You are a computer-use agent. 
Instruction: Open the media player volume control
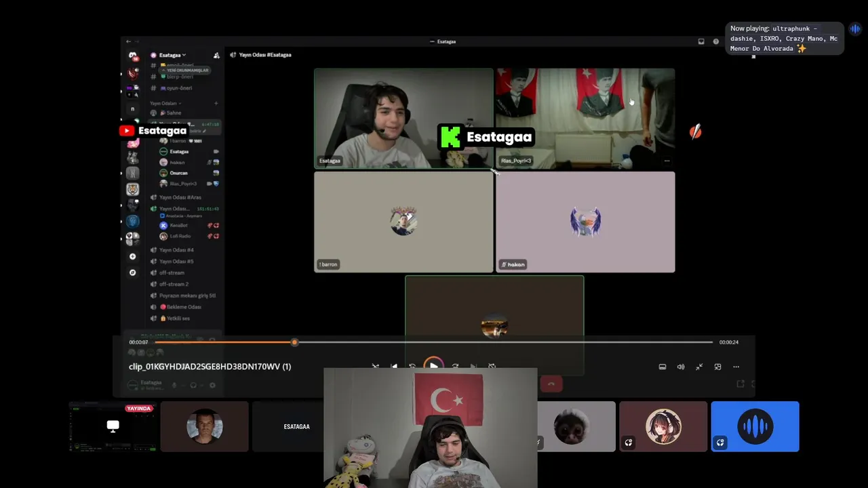[x=681, y=367]
